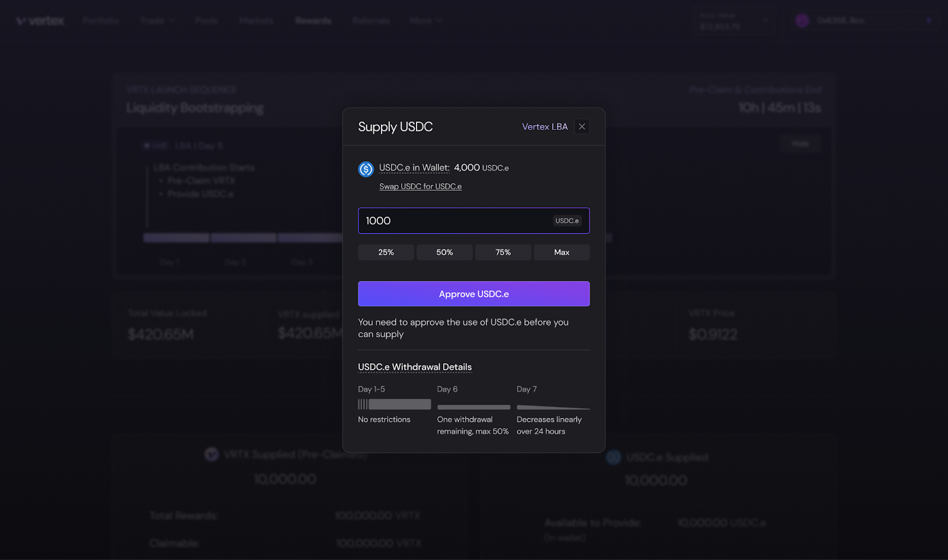Open the Swap USDC for USDC.e link
Viewport: 948px width, 560px height.
pos(420,187)
